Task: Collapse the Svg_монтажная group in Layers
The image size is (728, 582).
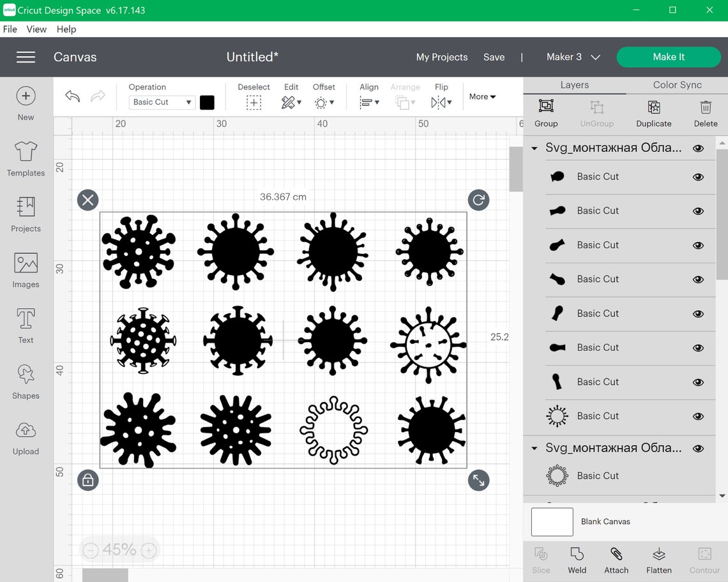Action: [535, 147]
